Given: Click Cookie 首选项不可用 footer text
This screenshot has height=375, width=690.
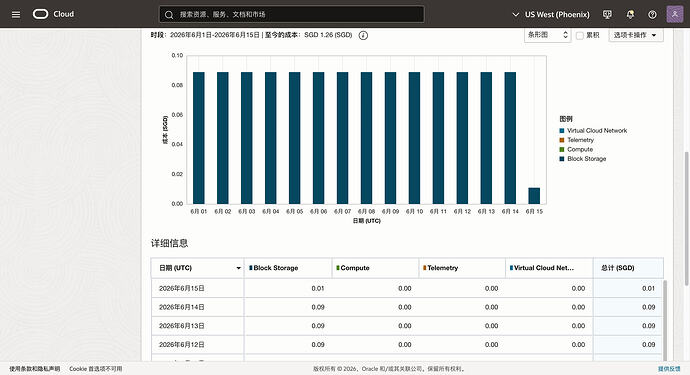Looking at the screenshot, I should point(95,369).
